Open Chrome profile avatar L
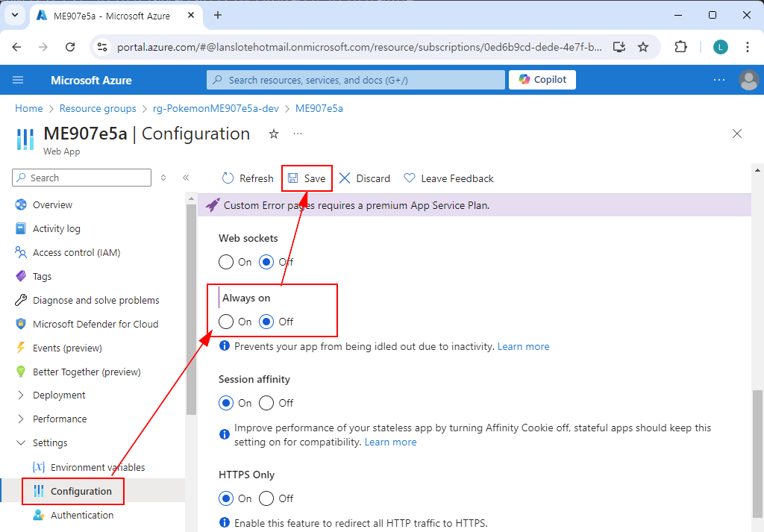This screenshot has height=532, width=764. pyautogui.click(x=721, y=47)
